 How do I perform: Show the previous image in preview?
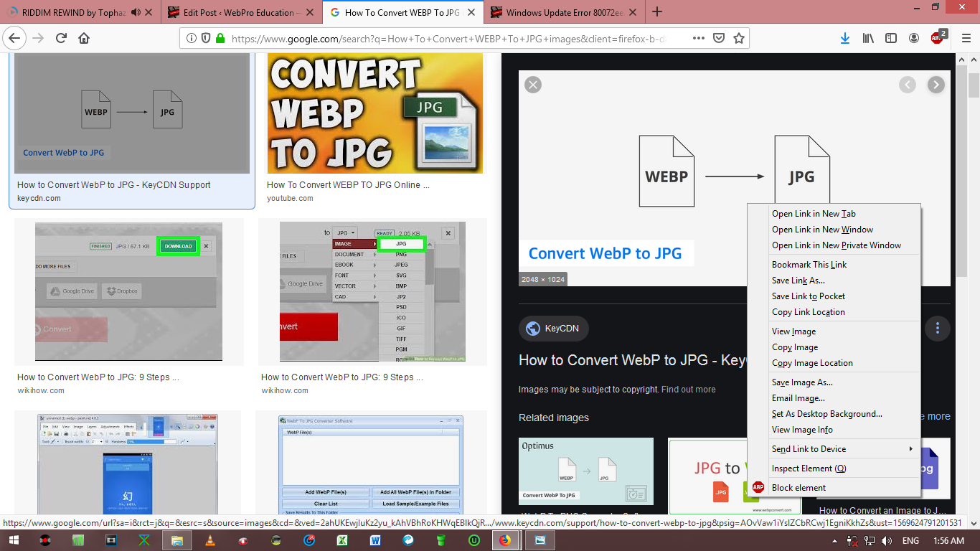[908, 85]
